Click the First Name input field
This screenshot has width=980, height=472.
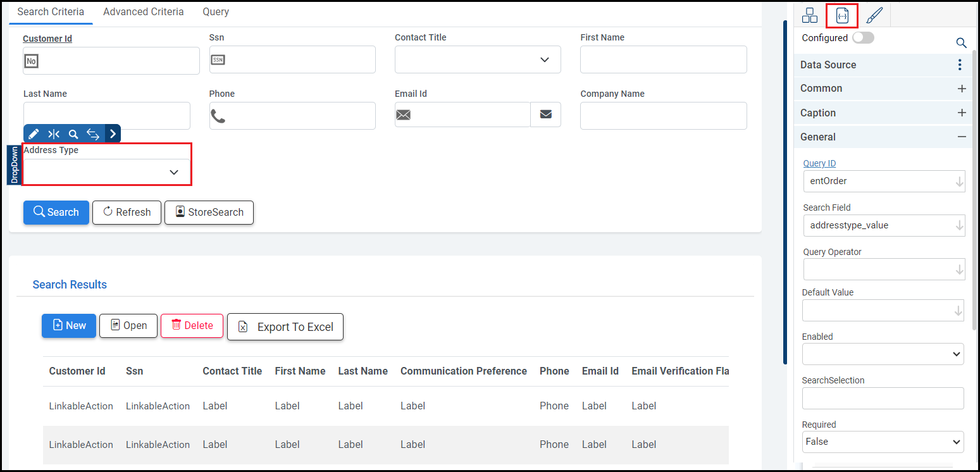663,59
